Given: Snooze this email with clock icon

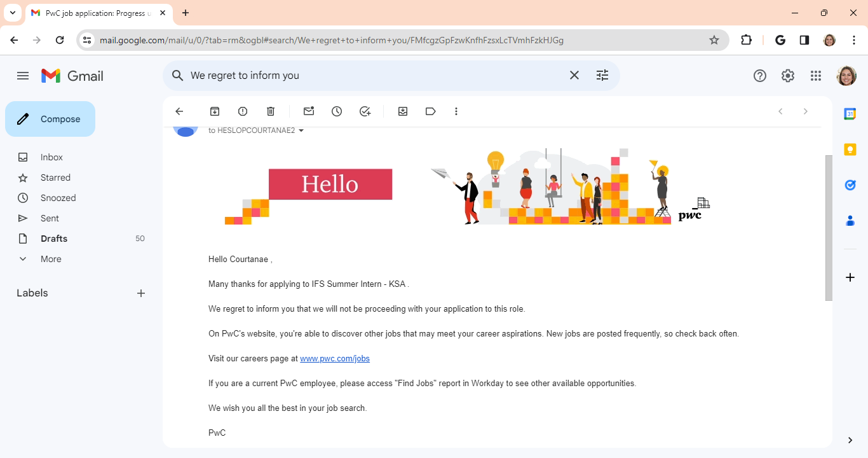Looking at the screenshot, I should click(337, 111).
